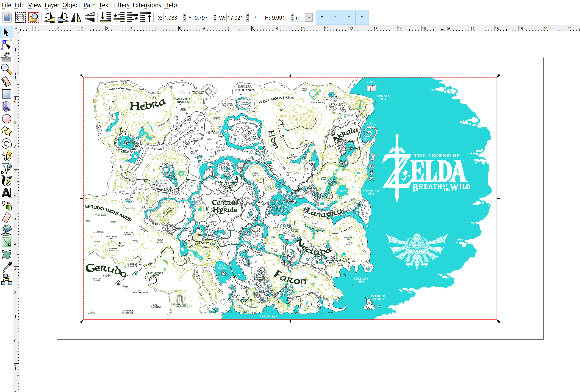Choose the Paint Bucket fill tool
The height and width of the screenshot is (392, 580).
[x=6, y=230]
